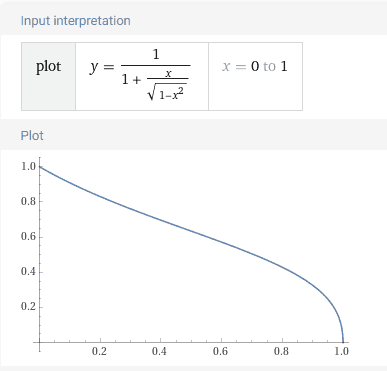Click the 1.0 label on the horizontal axis
387x371 pixels.
(x=342, y=351)
